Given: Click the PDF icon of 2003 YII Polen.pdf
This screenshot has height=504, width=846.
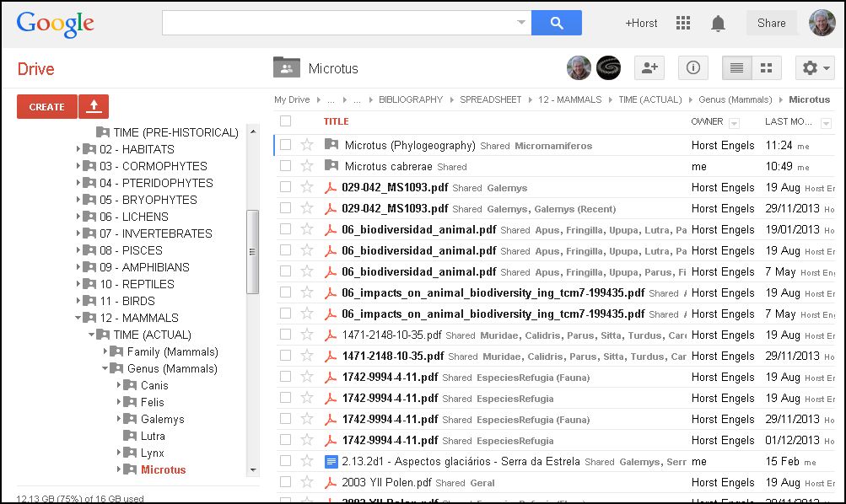Looking at the screenshot, I should (x=330, y=482).
